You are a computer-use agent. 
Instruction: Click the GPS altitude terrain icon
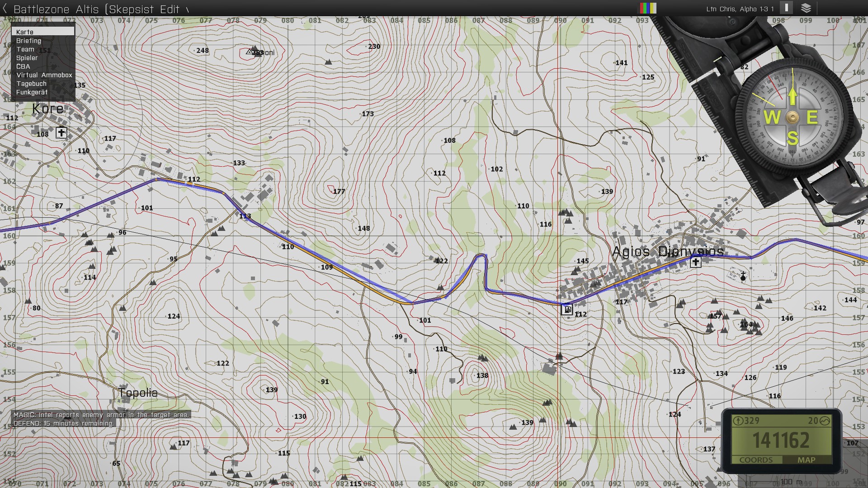(825, 421)
